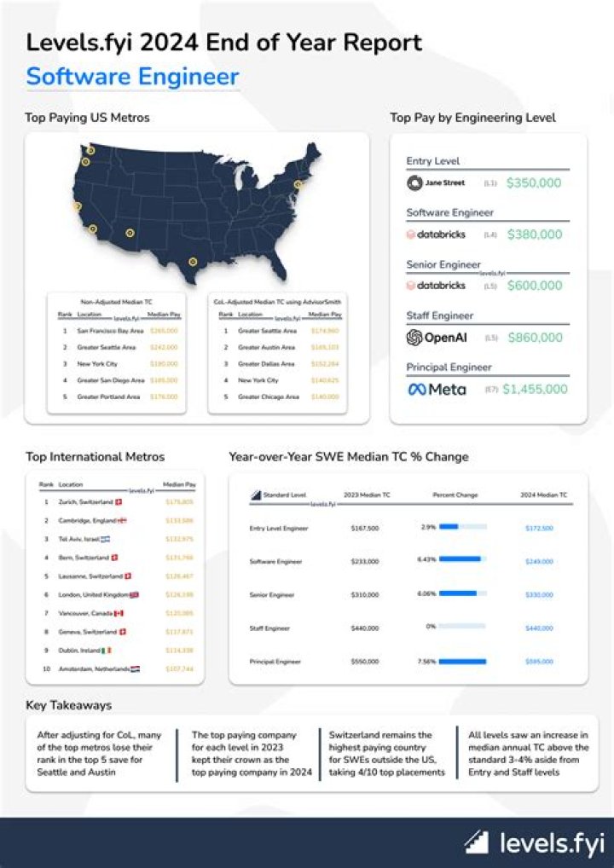Image resolution: width=614 pixels, height=868 pixels.
Task: Click the Switzerland flag beside Zurich
Action: (118, 502)
